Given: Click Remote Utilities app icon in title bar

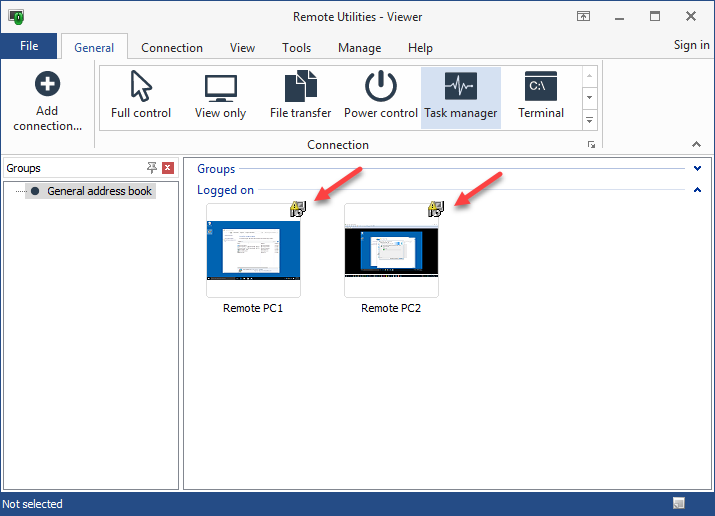Looking at the screenshot, I should [16, 17].
